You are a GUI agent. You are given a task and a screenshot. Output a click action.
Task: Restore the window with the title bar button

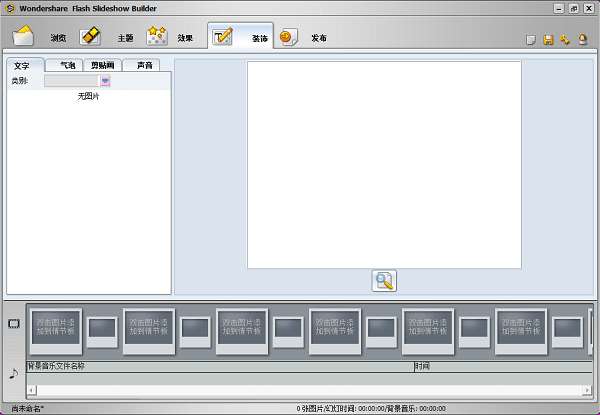click(574, 8)
